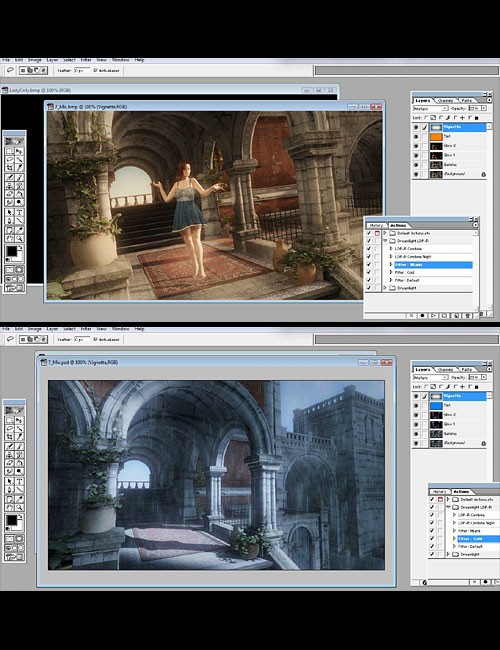Hide Glow 2 layer in upper Layers panel
500x650 pixels.
coord(416,146)
